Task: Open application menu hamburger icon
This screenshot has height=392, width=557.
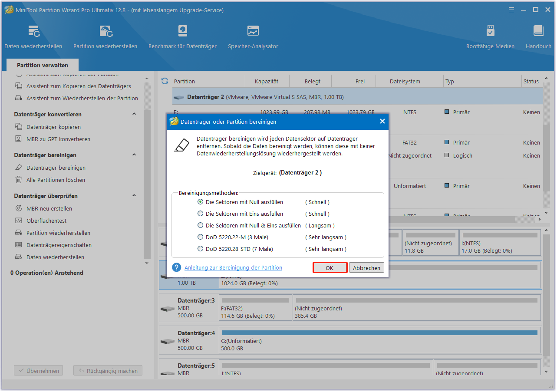Action: click(x=511, y=10)
